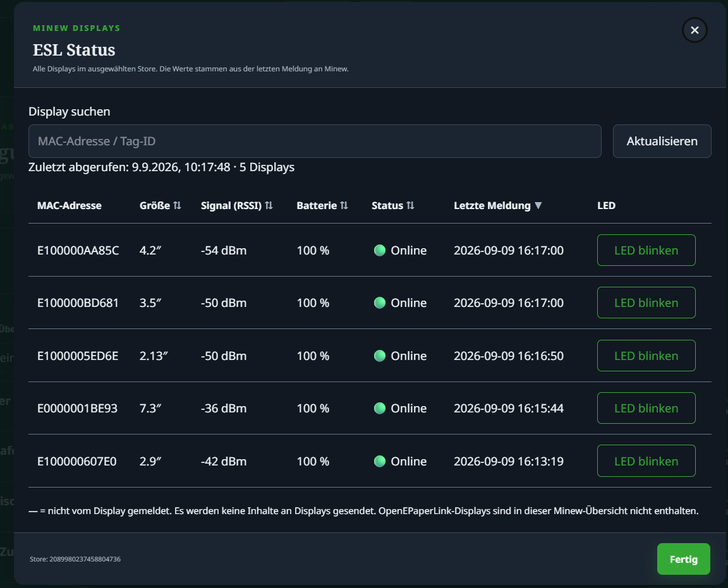The width and height of the screenshot is (728, 588).
Task: Click the MAC-Adresse column header
Action: tap(69, 206)
